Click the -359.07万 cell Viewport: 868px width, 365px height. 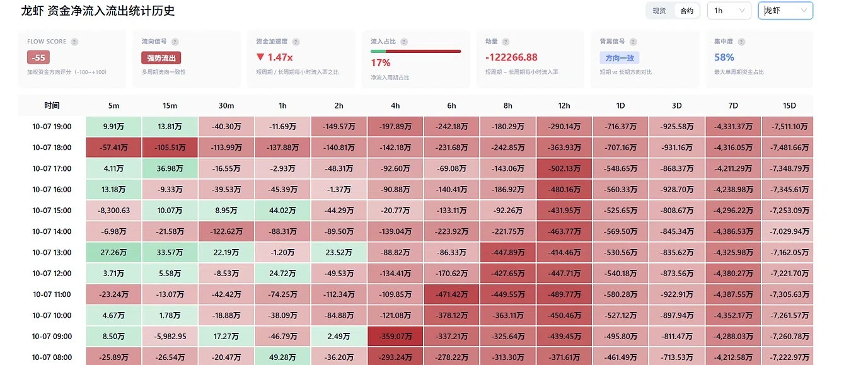(395, 337)
